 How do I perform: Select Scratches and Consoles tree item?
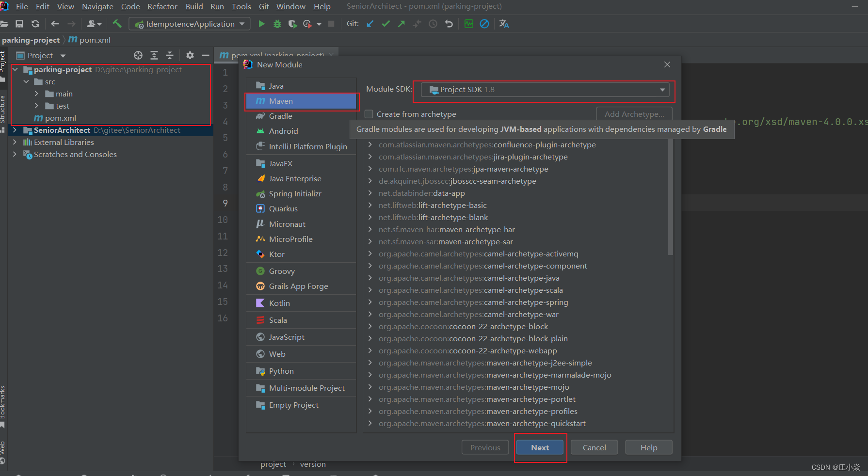coord(75,155)
